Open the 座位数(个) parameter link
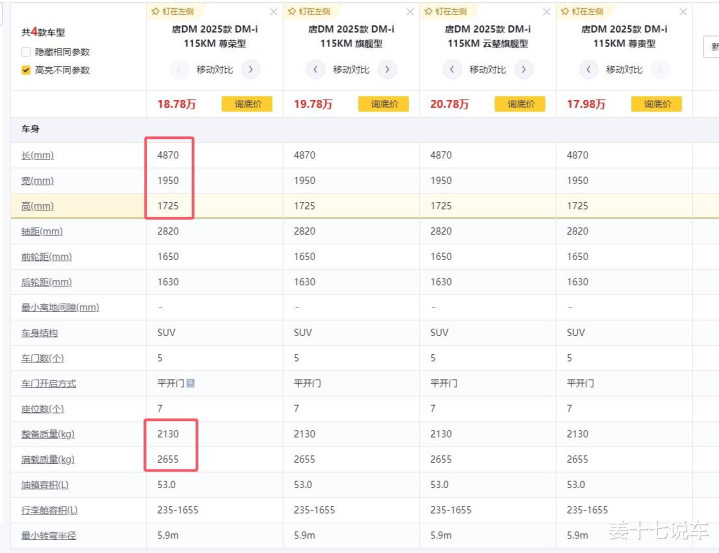Image resolution: width=719 pixels, height=553 pixels. coord(43,409)
